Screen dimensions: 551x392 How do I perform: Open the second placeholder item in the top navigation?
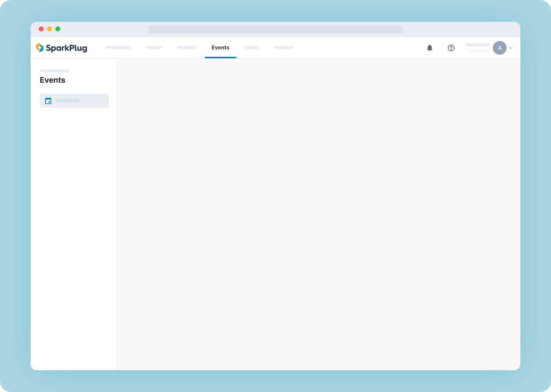click(154, 47)
